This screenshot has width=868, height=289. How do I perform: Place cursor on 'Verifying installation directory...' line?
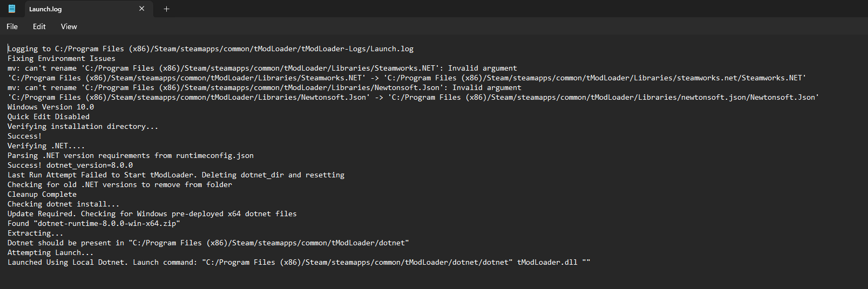tap(83, 127)
